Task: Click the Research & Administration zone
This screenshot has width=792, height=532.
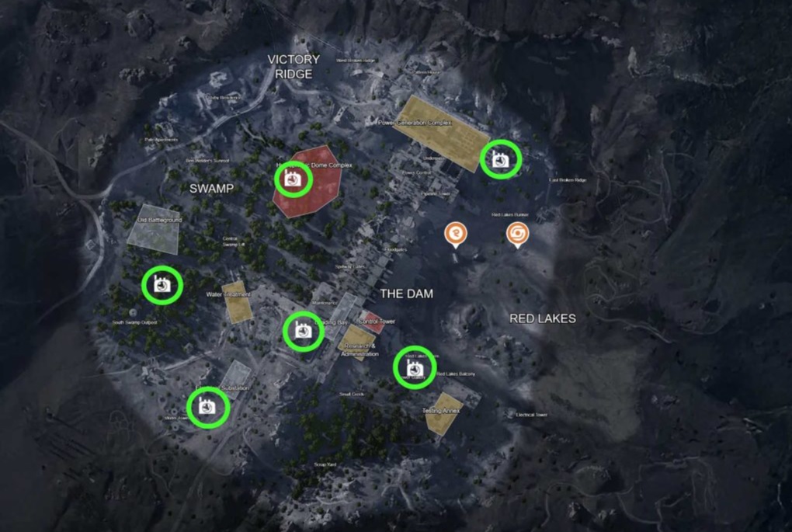Action: coord(358,342)
